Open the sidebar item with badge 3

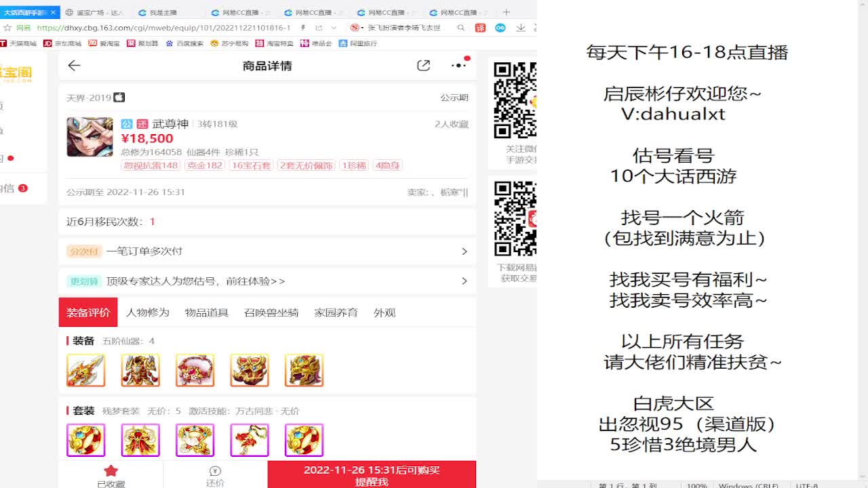point(14,188)
